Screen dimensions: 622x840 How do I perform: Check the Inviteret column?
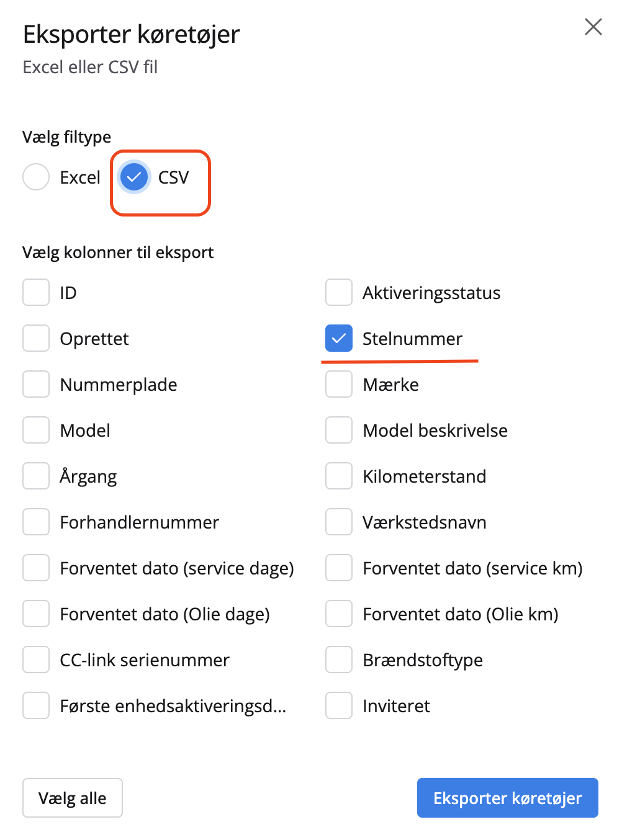click(x=338, y=705)
